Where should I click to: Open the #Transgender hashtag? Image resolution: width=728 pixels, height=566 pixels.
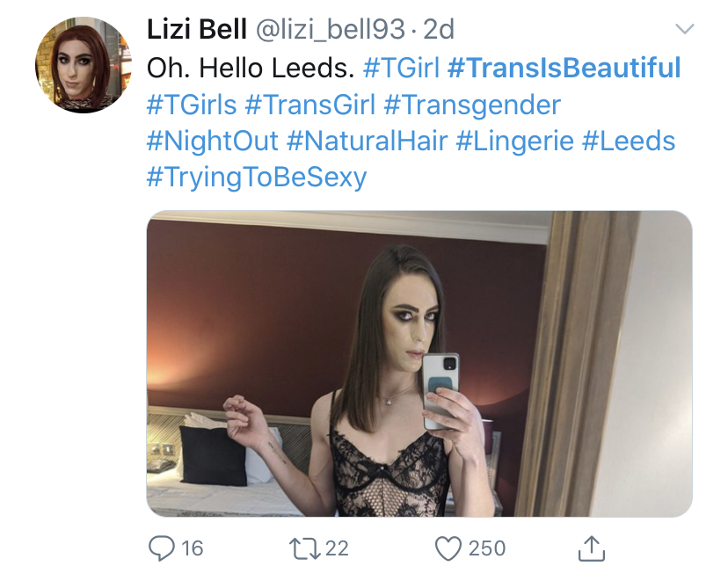point(473,105)
